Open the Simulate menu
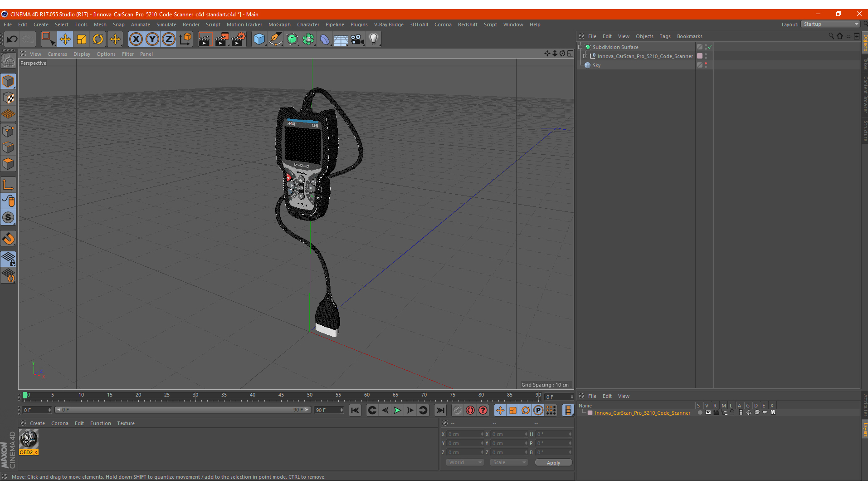868x490 pixels. pos(166,24)
